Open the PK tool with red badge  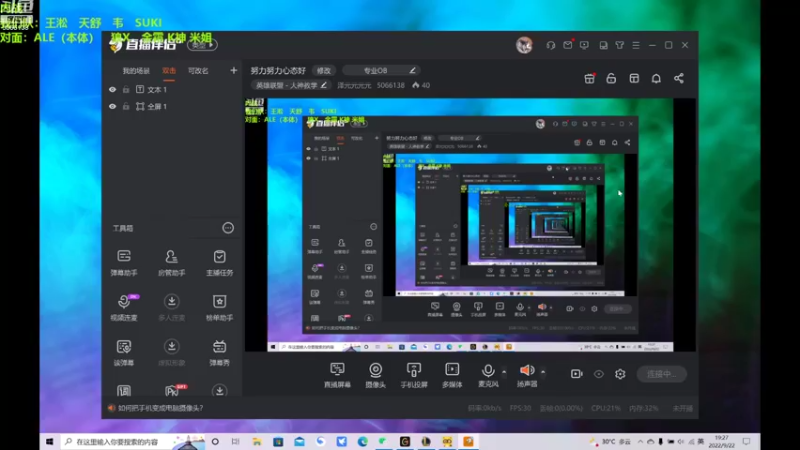(x=173, y=390)
